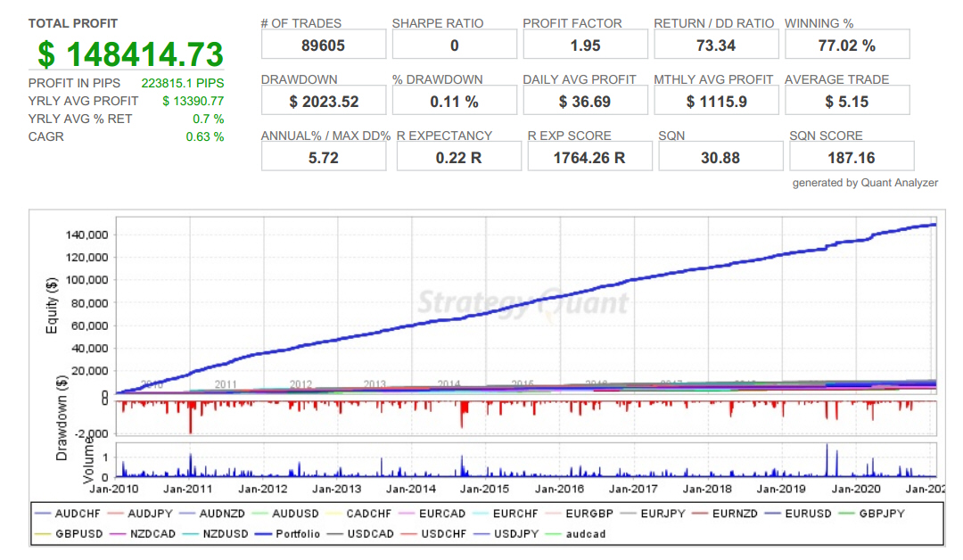This screenshot has width=963, height=560.
Task: Select the GBPJPY legend entry
Action: 871,514
